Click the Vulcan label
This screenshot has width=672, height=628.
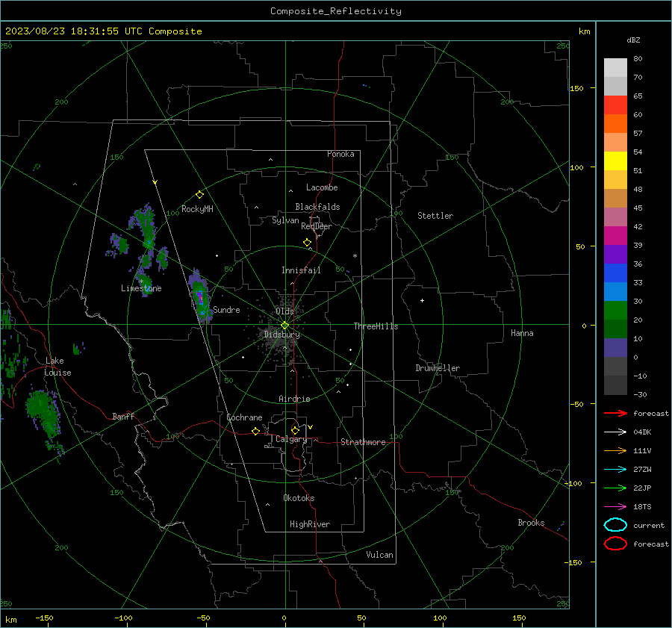point(380,555)
